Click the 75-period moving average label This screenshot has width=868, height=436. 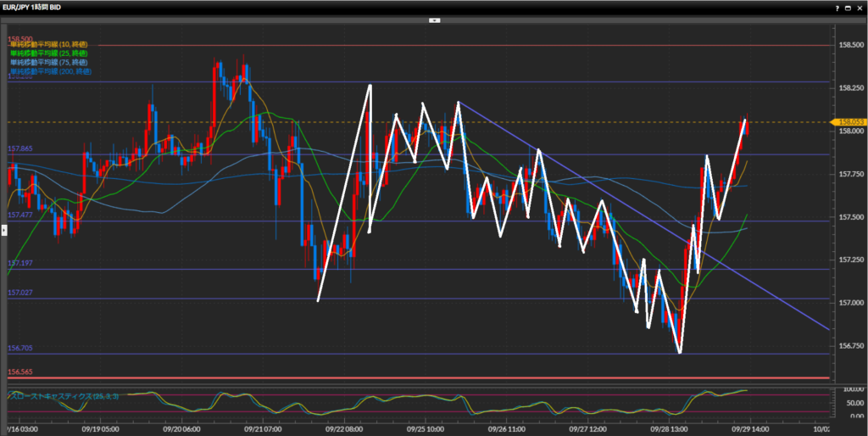[x=48, y=62]
